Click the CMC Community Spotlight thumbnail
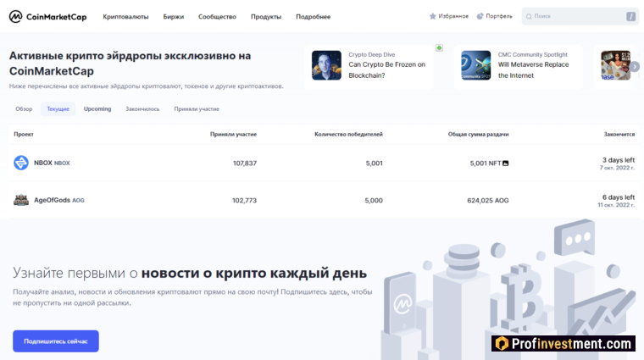This screenshot has width=644, height=360. 476,65
